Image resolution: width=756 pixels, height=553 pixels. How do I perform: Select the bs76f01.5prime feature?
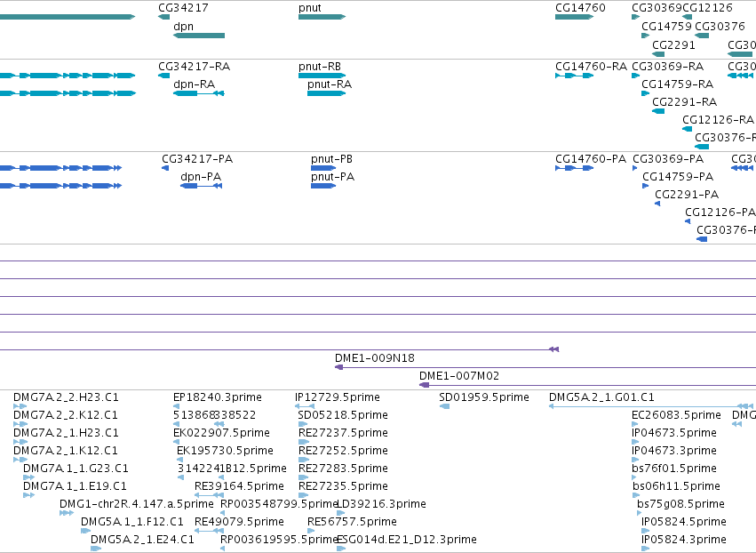634,477
